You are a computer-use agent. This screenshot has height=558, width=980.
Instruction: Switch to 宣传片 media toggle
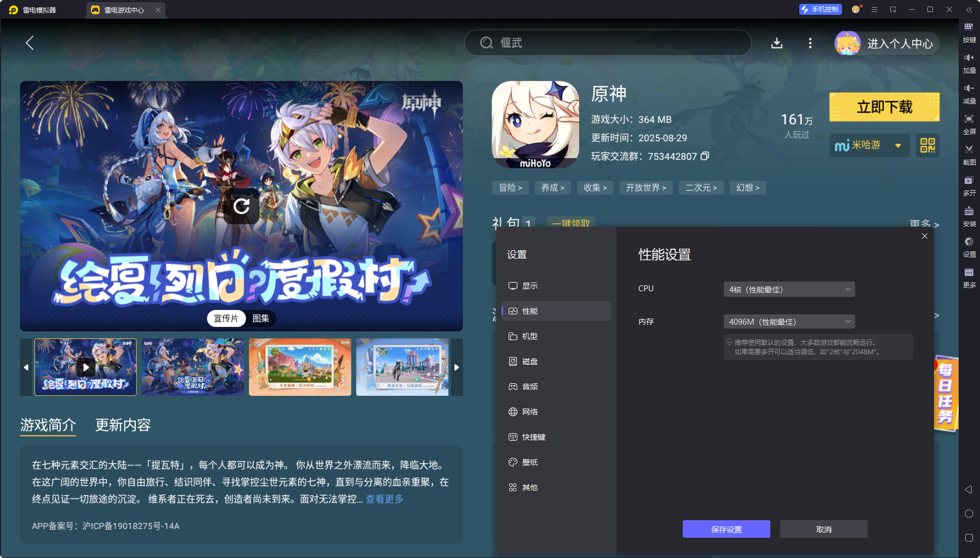[226, 318]
